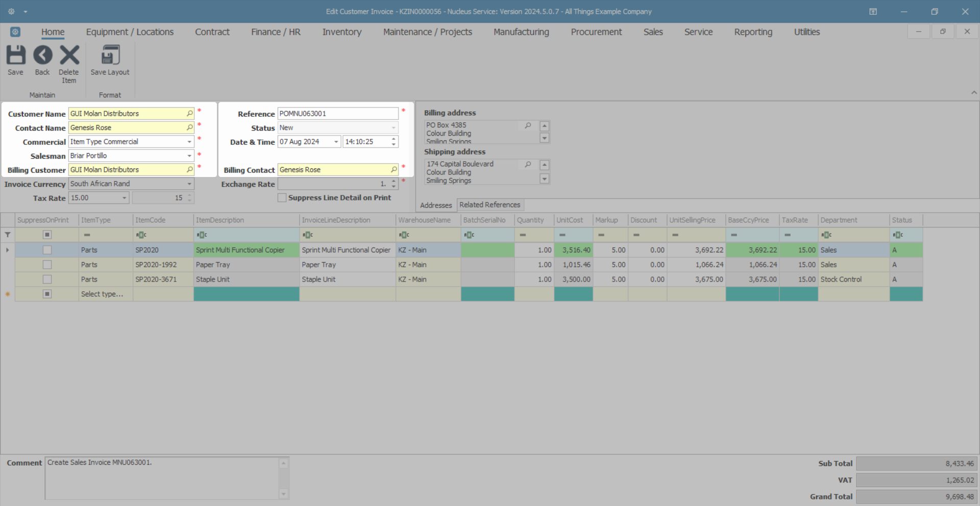The height and width of the screenshot is (506, 980).
Task: Open the Inventory ribbon tab
Action: click(x=342, y=32)
